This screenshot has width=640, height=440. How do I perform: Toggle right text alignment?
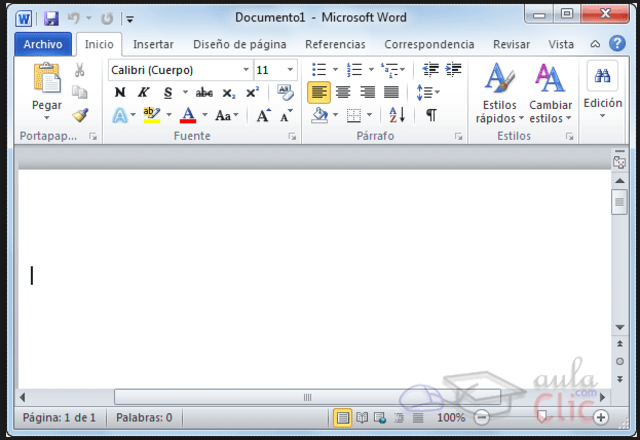tap(367, 92)
